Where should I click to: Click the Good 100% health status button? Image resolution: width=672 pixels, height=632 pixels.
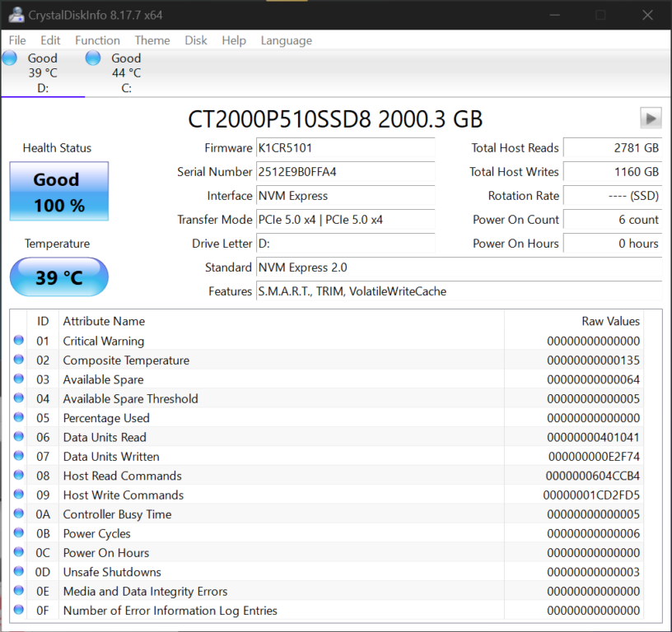[58, 191]
